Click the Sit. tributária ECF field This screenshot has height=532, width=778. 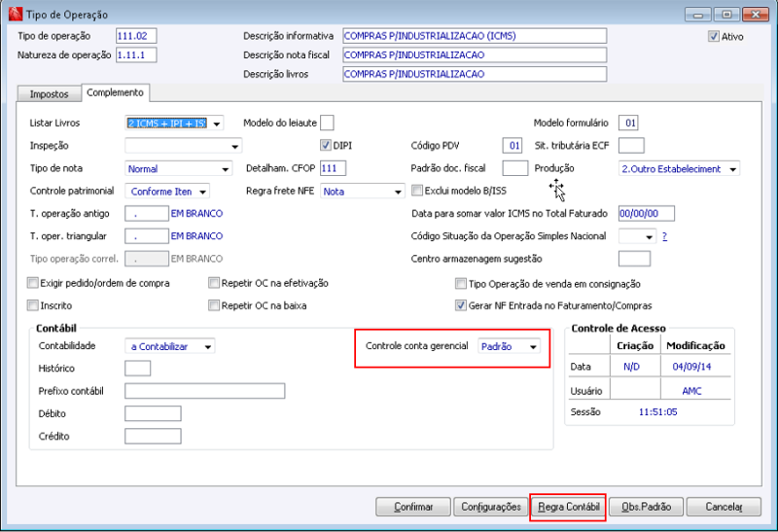point(631,146)
